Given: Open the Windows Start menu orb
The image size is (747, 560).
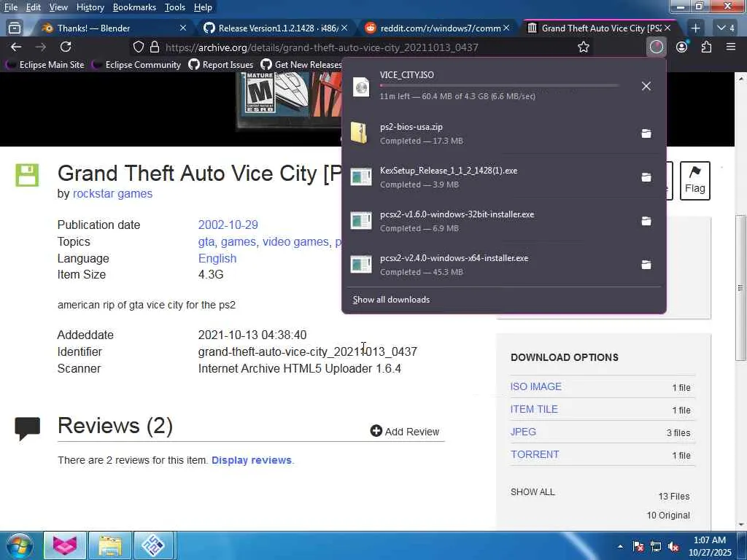Looking at the screenshot, I should click(20, 545).
